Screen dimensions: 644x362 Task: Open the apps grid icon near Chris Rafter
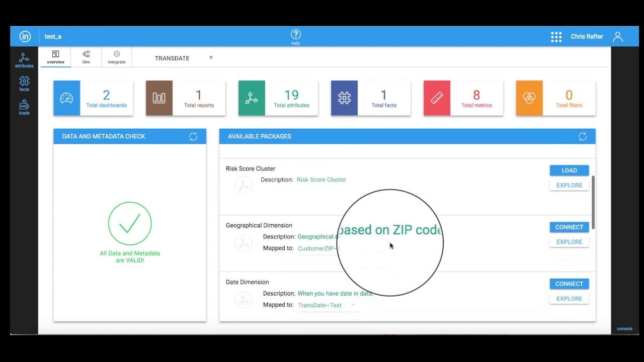coord(556,36)
